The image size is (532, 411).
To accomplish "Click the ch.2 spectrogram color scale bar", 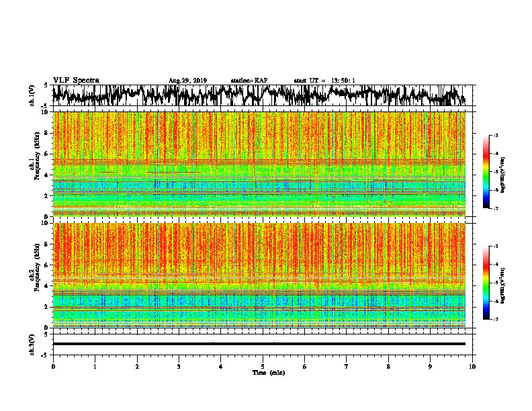I will point(486,283).
